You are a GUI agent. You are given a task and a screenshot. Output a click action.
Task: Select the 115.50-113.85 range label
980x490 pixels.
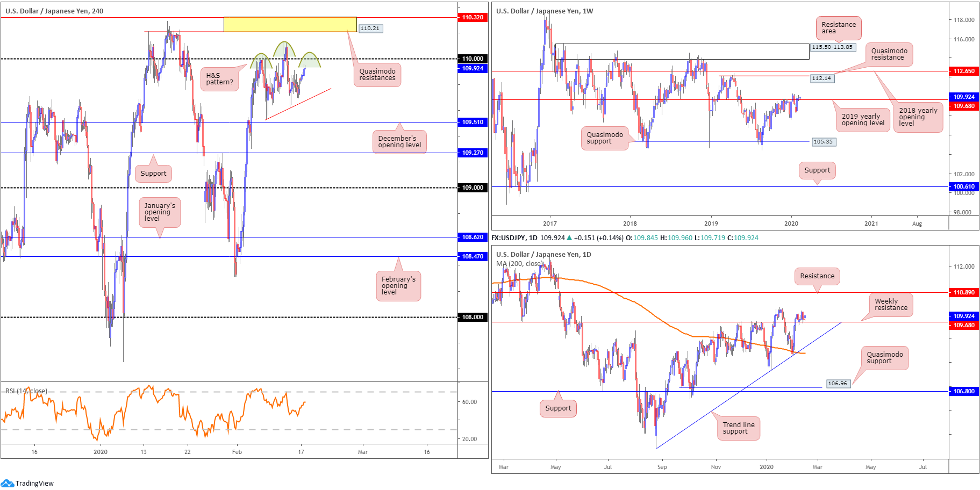pyautogui.click(x=832, y=47)
